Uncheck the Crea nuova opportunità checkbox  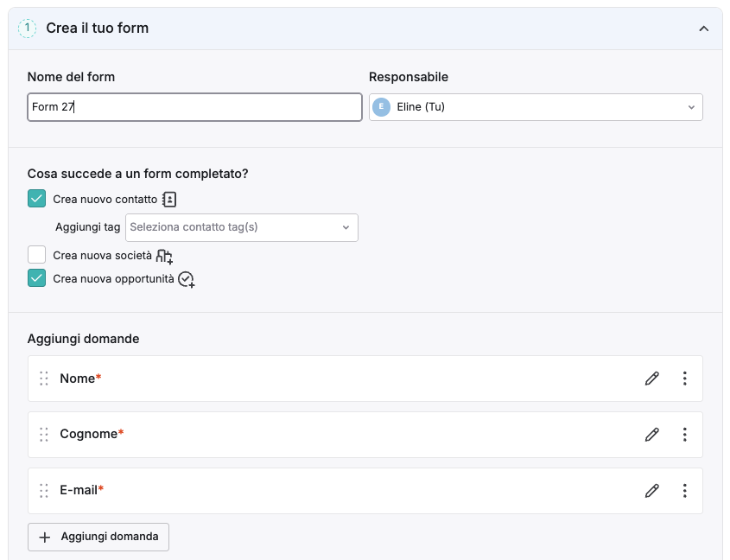pyautogui.click(x=37, y=278)
